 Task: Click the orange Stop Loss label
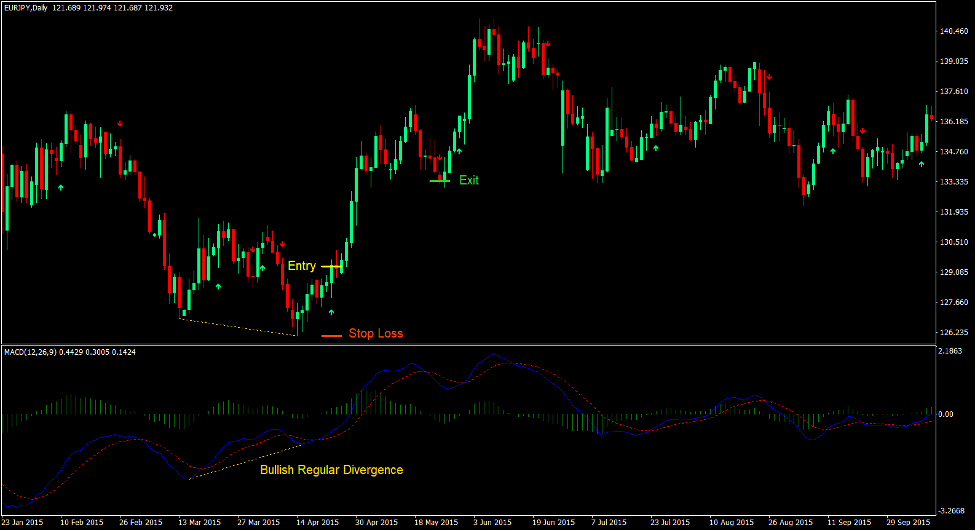tap(376, 333)
